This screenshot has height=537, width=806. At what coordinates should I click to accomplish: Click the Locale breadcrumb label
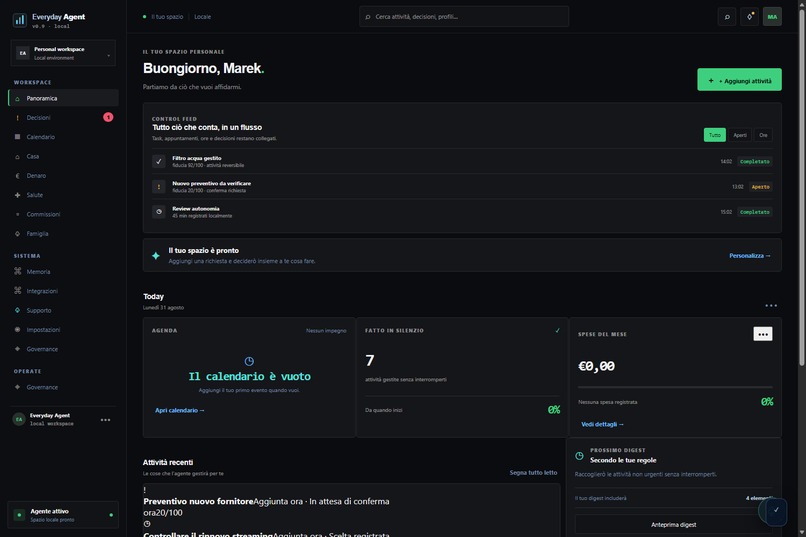pos(203,17)
